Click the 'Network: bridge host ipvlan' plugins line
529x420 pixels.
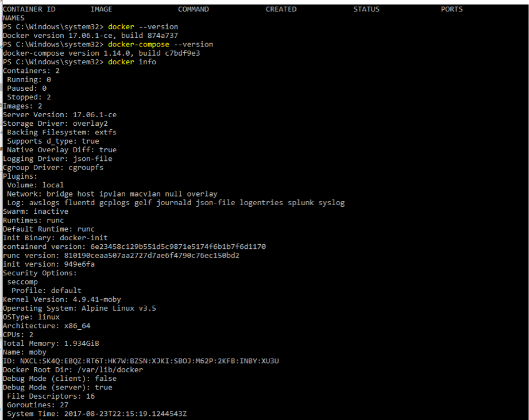[112, 194]
